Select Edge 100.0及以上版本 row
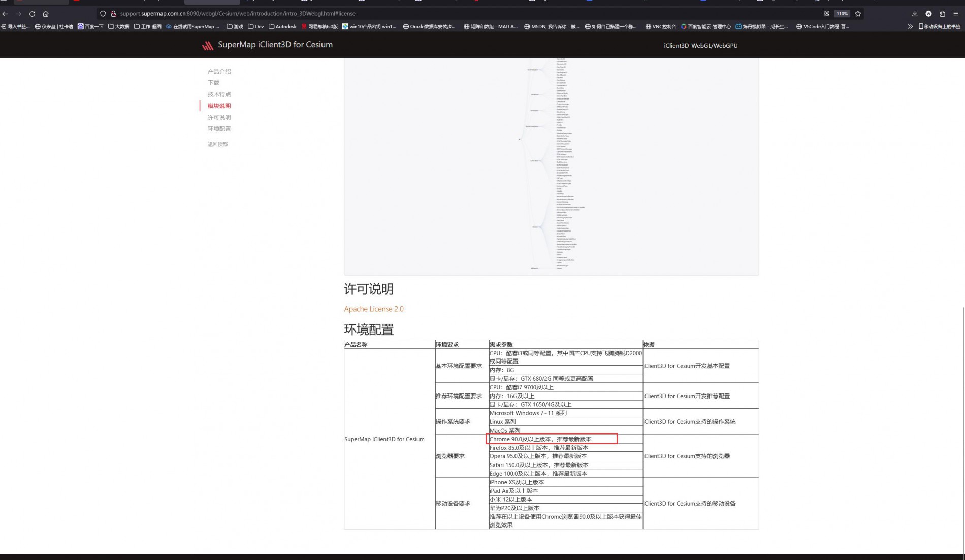965x560 pixels. tap(565, 474)
